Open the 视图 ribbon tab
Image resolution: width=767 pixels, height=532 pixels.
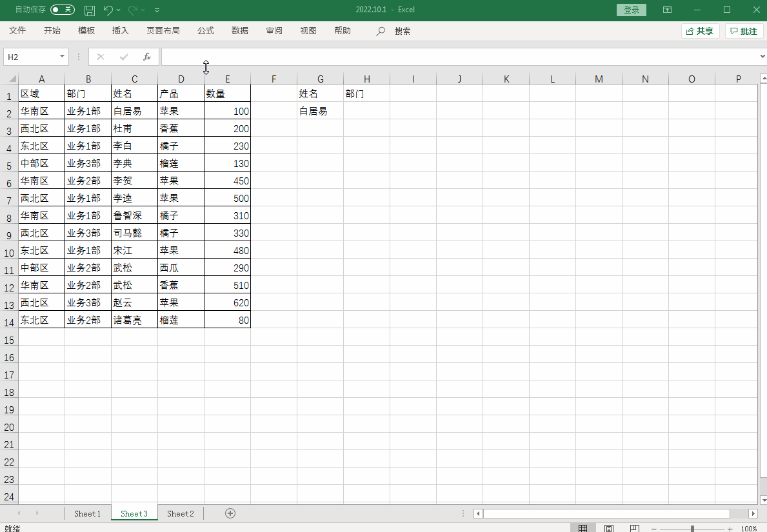(x=308, y=31)
